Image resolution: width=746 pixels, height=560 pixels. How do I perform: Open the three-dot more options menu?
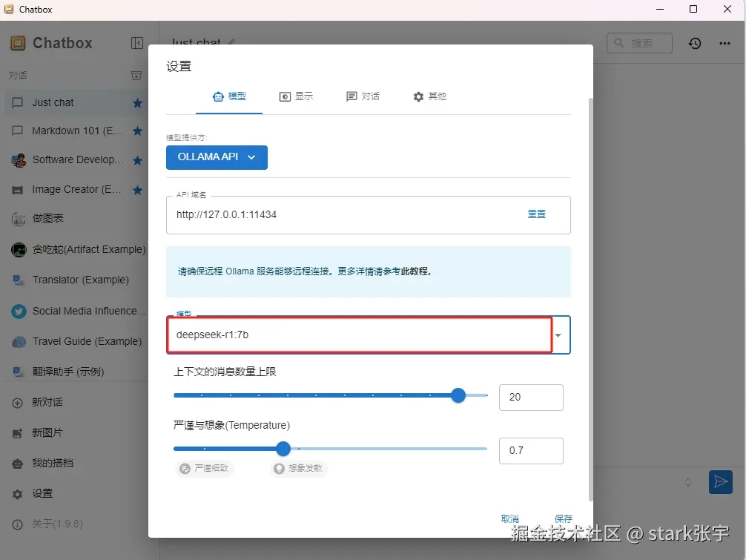724,43
